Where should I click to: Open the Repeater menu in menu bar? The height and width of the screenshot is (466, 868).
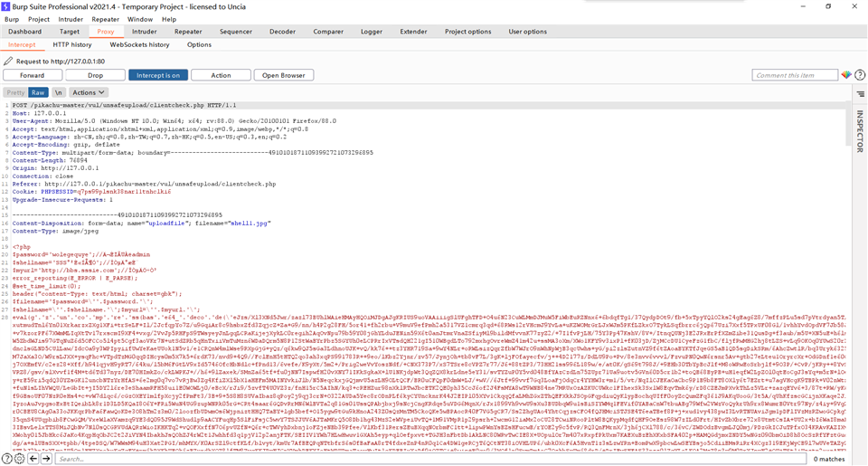[105, 19]
